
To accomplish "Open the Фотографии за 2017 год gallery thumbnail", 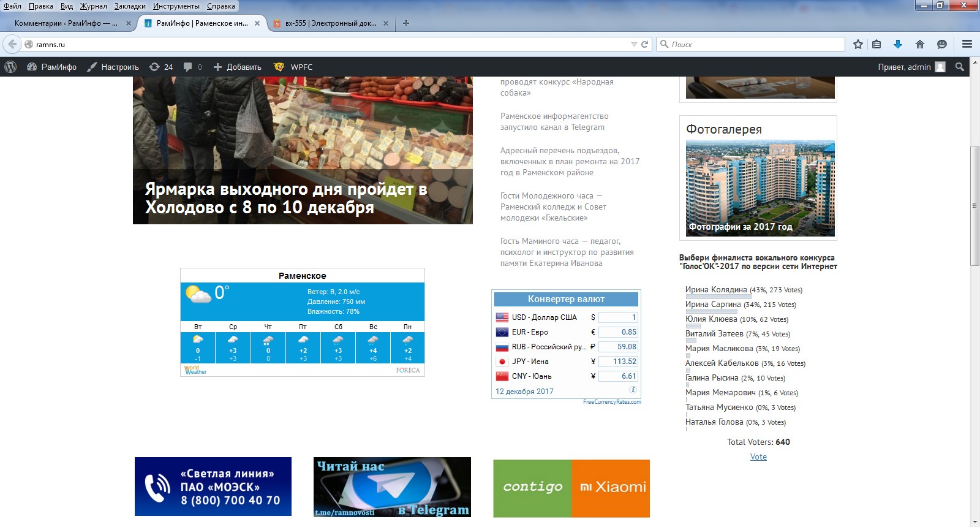I will point(760,188).
